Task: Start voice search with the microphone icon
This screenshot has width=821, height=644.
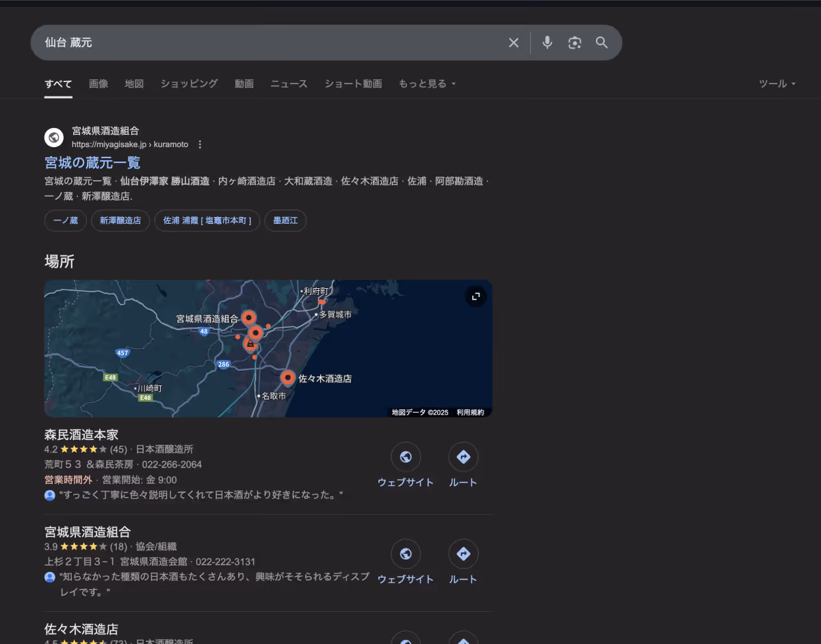Action: tap(547, 42)
